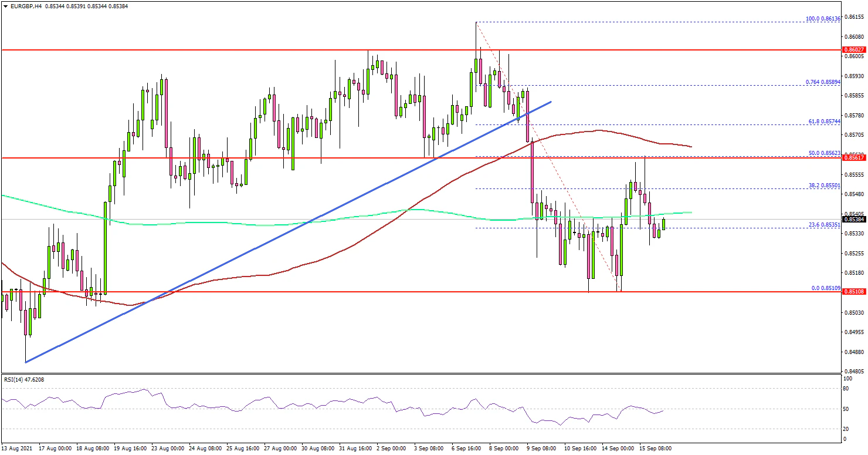The width and height of the screenshot is (868, 455).
Task: Click the triangle arrow beside EURGBP,H4
Action: (5, 6)
